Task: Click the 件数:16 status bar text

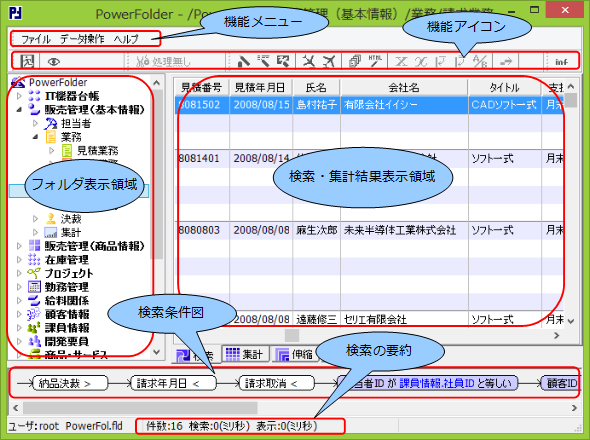Action: click(164, 426)
